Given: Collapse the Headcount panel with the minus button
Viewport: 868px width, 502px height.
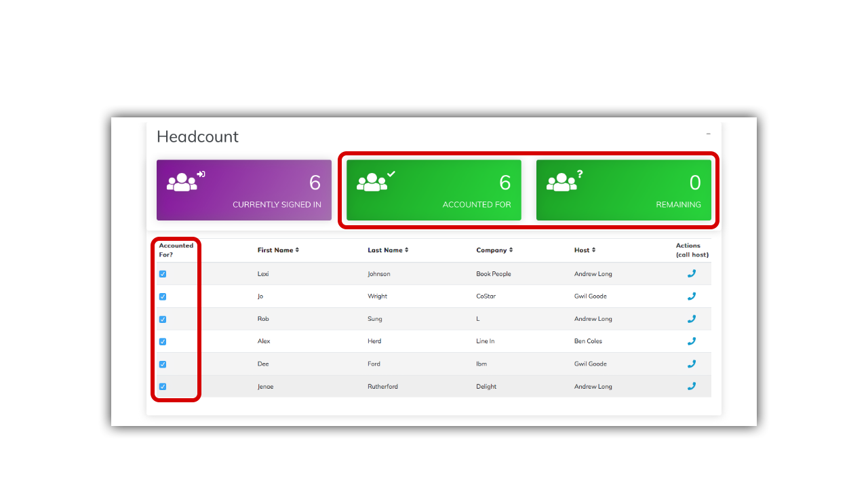Looking at the screenshot, I should (708, 134).
